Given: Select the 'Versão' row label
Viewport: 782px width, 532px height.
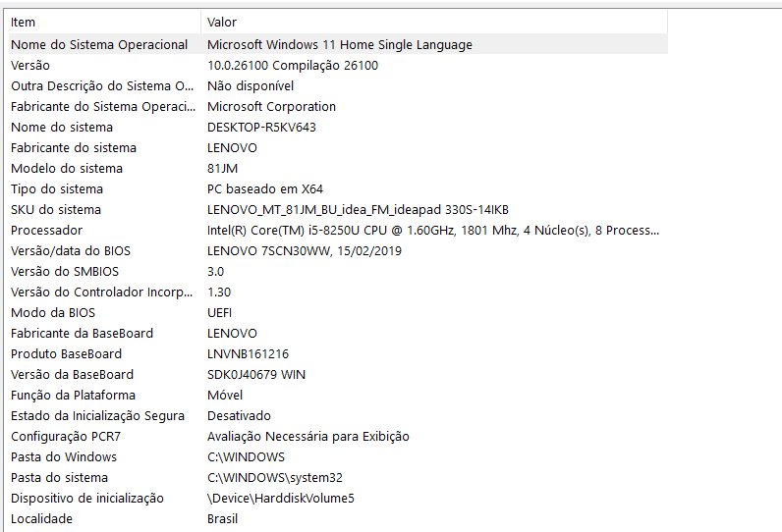Looking at the screenshot, I should (30, 65).
